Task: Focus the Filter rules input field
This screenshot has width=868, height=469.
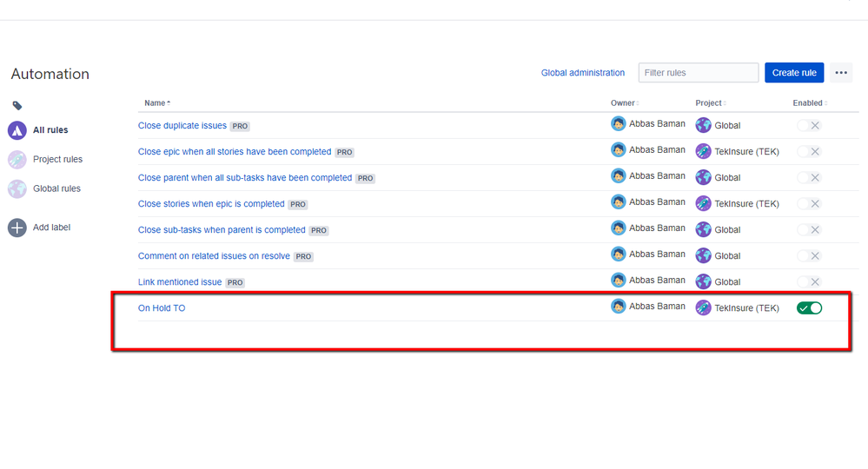Action: click(x=699, y=72)
